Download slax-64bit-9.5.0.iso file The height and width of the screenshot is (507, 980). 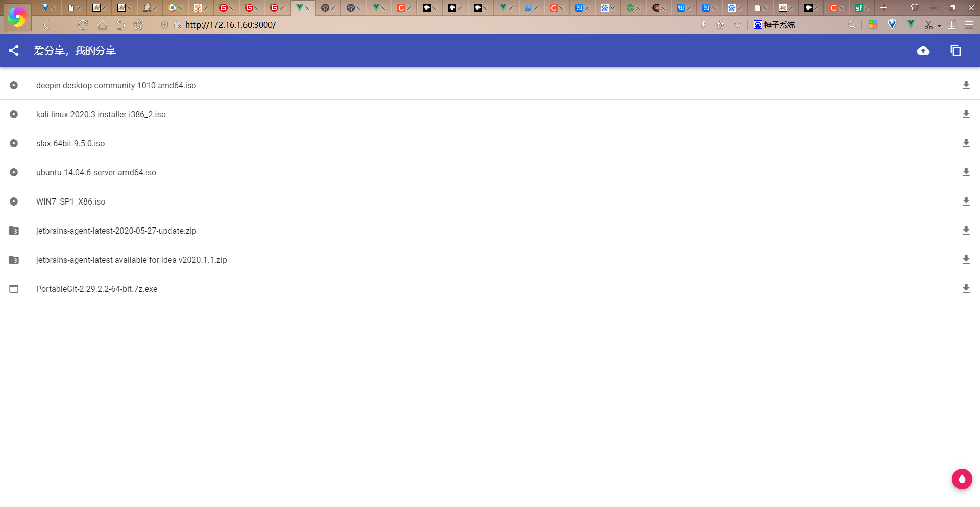point(966,143)
